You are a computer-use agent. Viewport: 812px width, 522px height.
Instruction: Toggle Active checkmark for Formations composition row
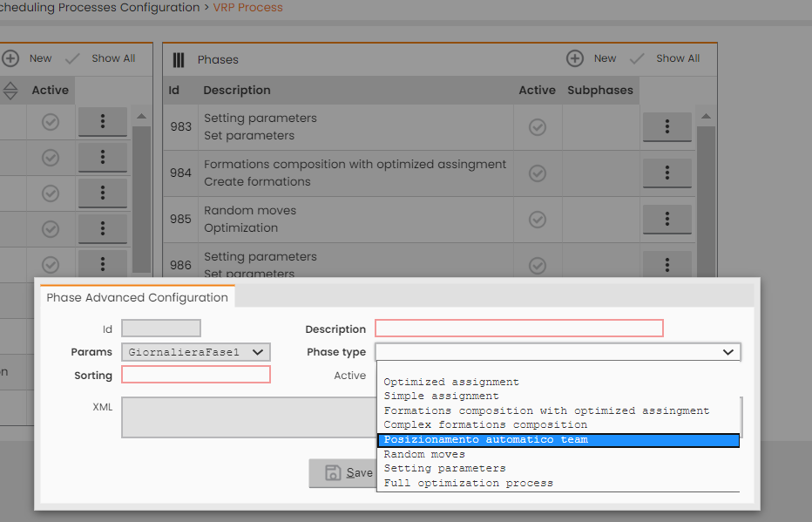tap(538, 173)
